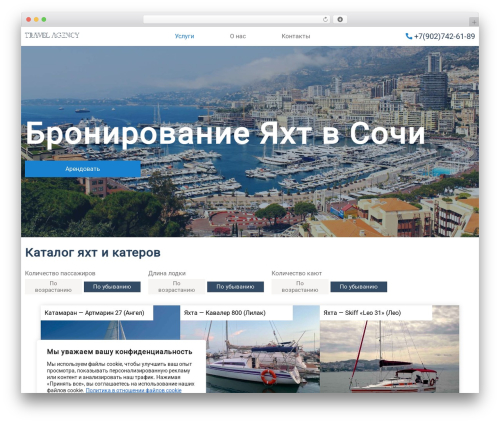The width and height of the screenshot is (500, 423).
Task: Click the Каталог яхт и катеров heading
Action: pos(93,252)
